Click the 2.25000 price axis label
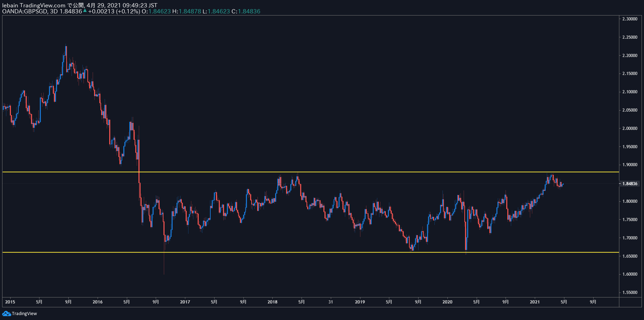 click(630, 37)
